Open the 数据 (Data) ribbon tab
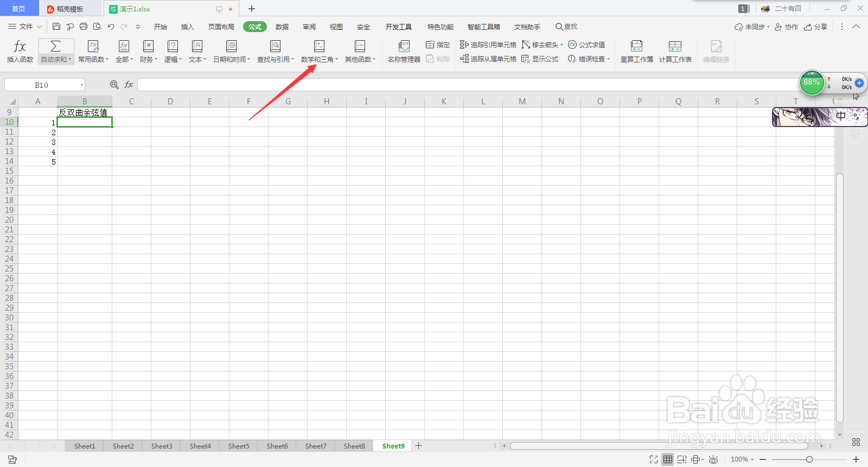The width and height of the screenshot is (868, 467). tap(282, 27)
